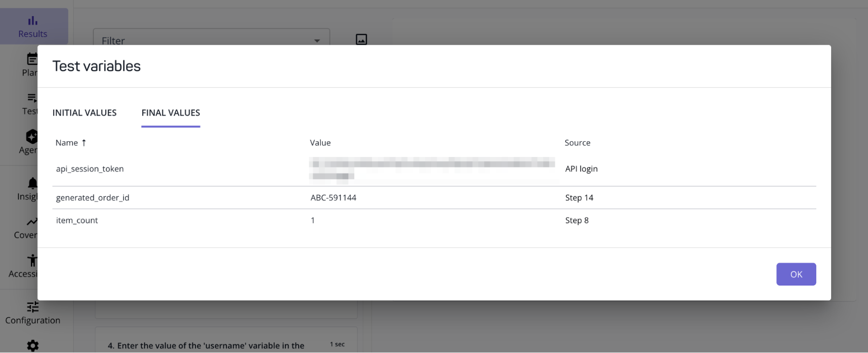Open the Accessibility person icon

(x=33, y=260)
